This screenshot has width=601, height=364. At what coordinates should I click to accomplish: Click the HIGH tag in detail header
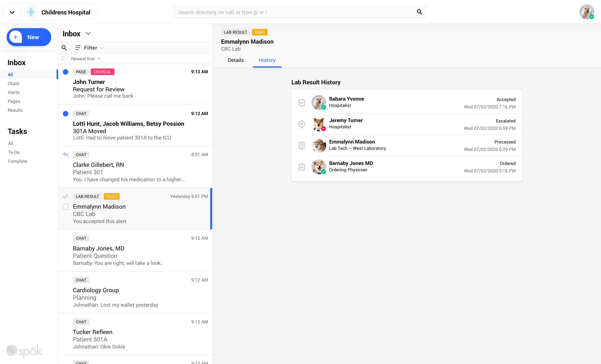[x=260, y=32]
